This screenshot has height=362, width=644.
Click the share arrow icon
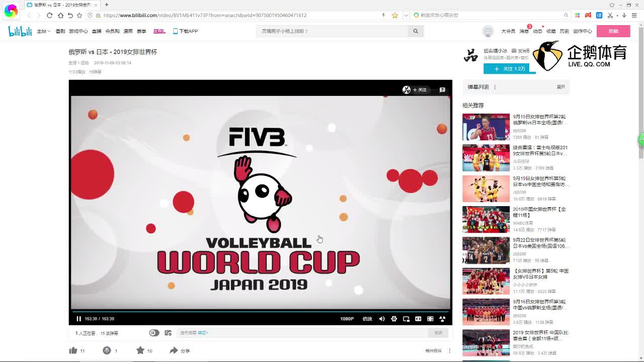(174, 350)
